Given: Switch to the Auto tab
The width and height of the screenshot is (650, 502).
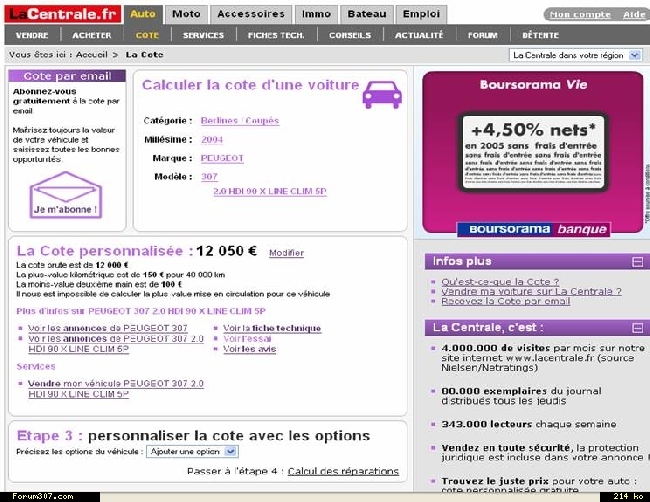Looking at the screenshot, I should point(143,15).
